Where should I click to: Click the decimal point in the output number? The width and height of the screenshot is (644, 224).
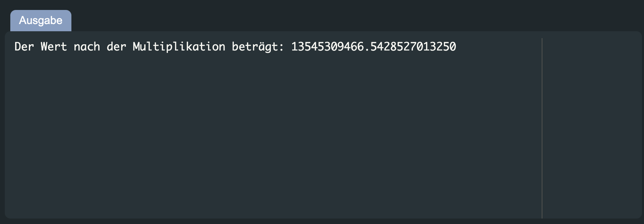click(x=367, y=50)
